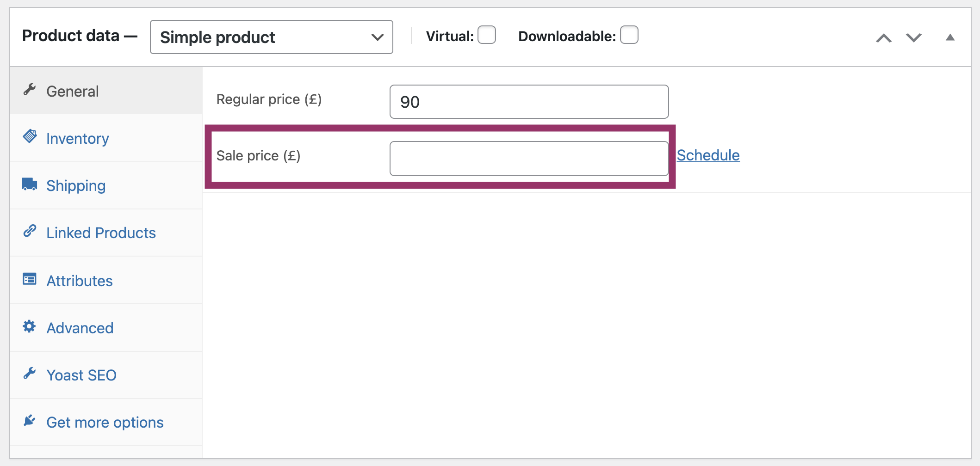
Task: Click the General wrench icon
Action: pyautogui.click(x=30, y=90)
